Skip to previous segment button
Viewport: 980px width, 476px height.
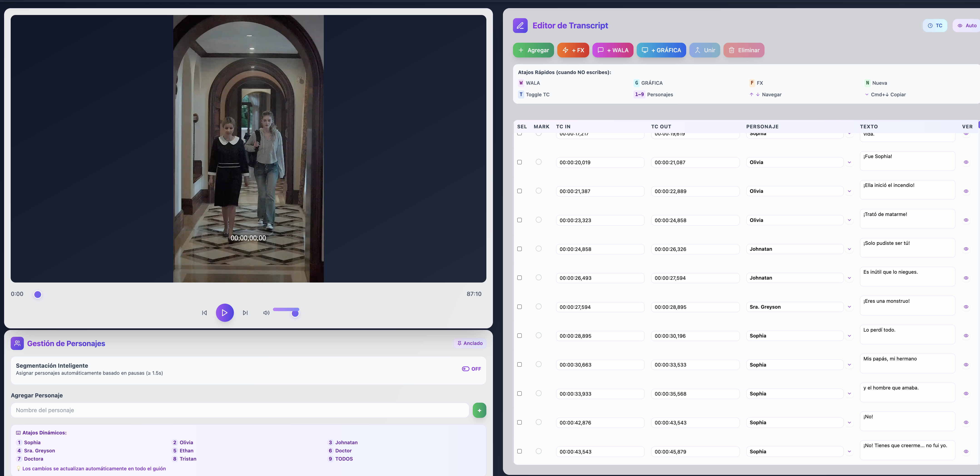point(204,313)
